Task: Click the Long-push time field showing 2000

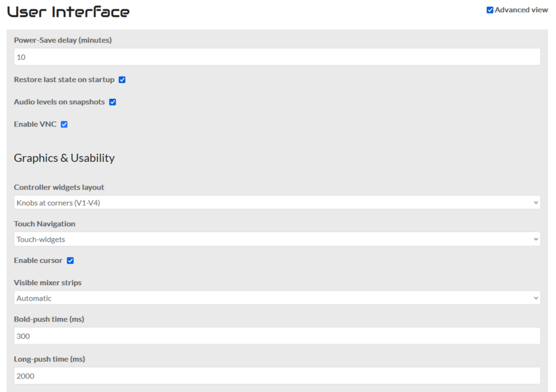Action: coord(277,376)
